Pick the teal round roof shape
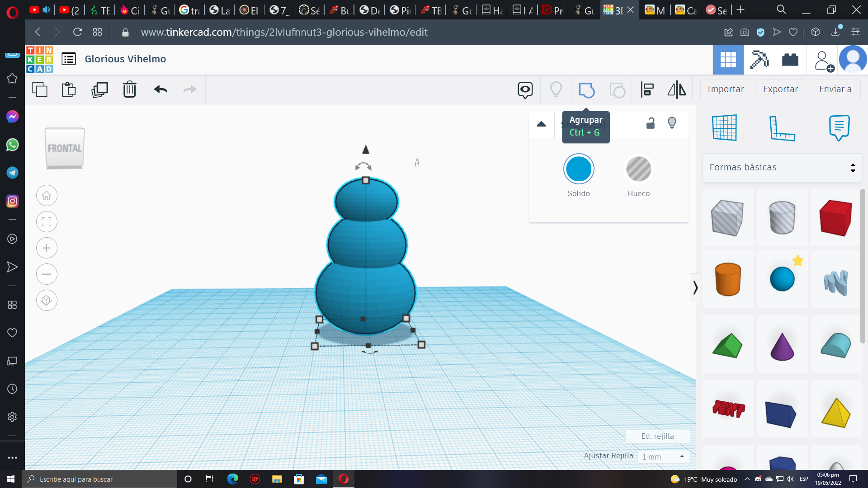The image size is (868, 488). [835, 345]
